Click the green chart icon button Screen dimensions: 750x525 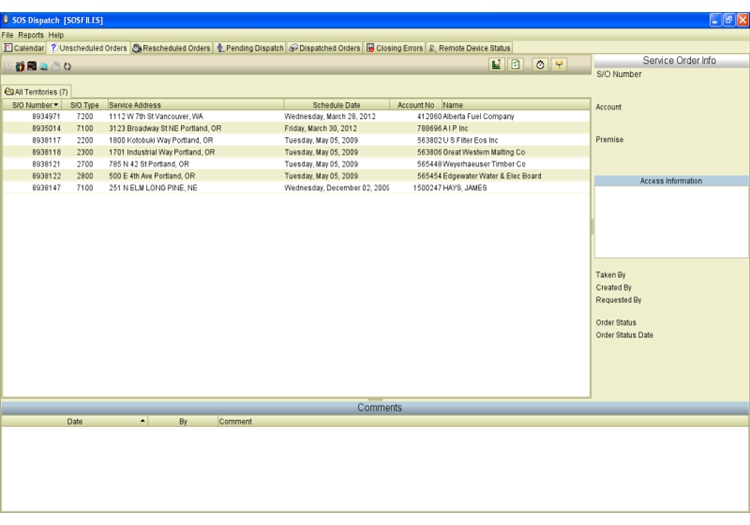(x=496, y=65)
